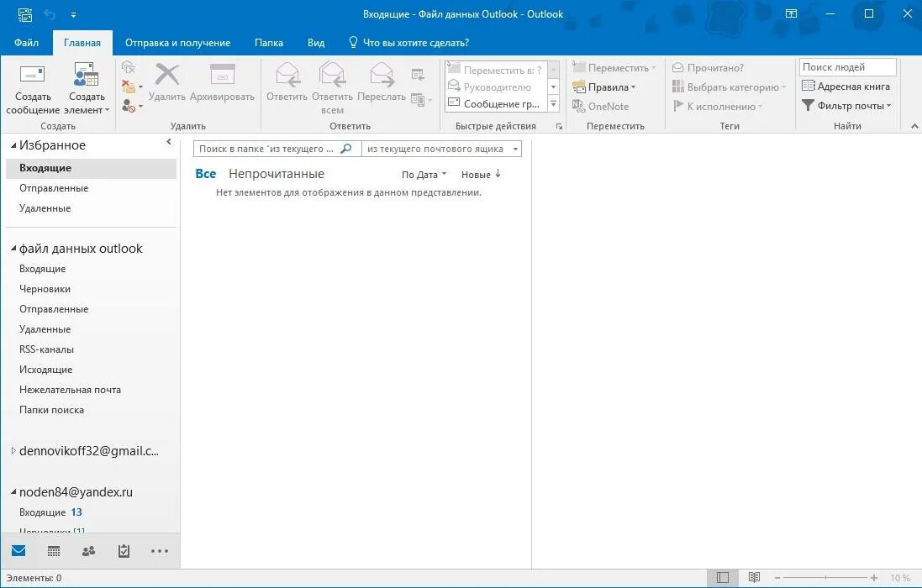
Task: Click the Ответить всем icon
Action: tap(332, 75)
